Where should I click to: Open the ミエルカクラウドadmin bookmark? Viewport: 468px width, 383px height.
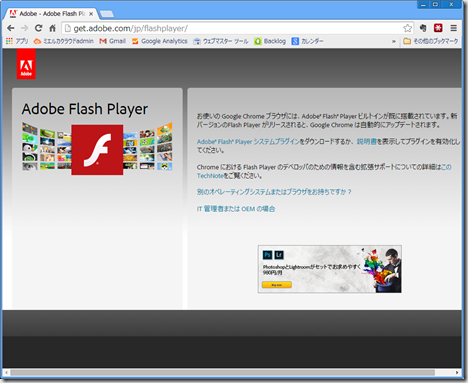[x=64, y=41]
